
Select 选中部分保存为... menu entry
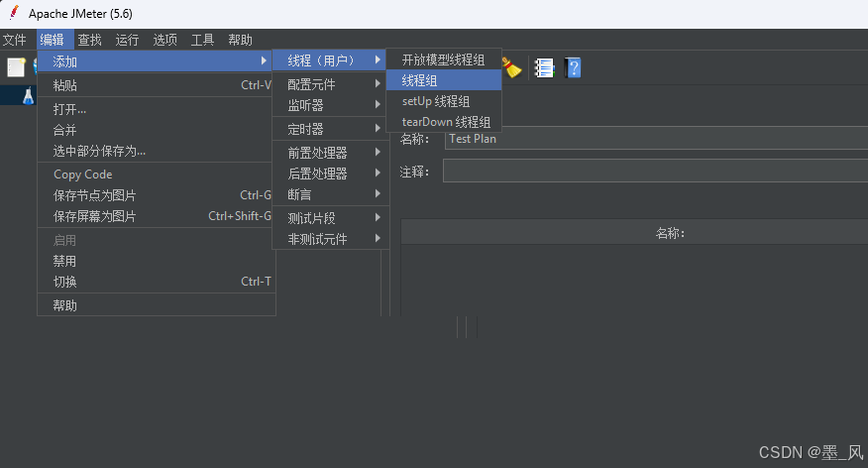(157, 151)
